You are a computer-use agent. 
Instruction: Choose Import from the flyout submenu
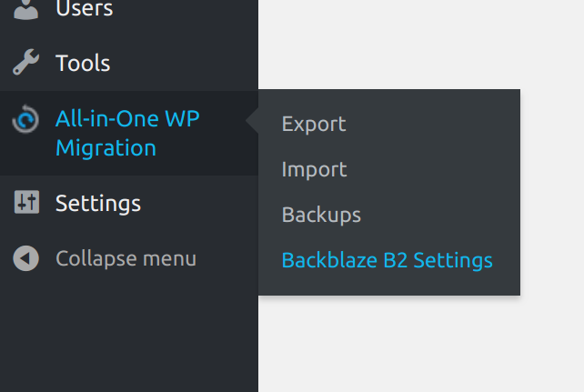point(314,169)
